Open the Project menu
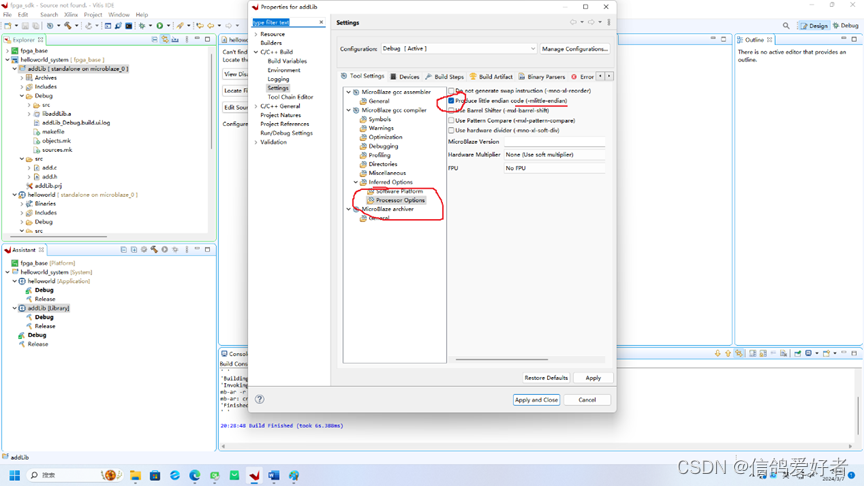This screenshot has width=864, height=486. pos(93,14)
